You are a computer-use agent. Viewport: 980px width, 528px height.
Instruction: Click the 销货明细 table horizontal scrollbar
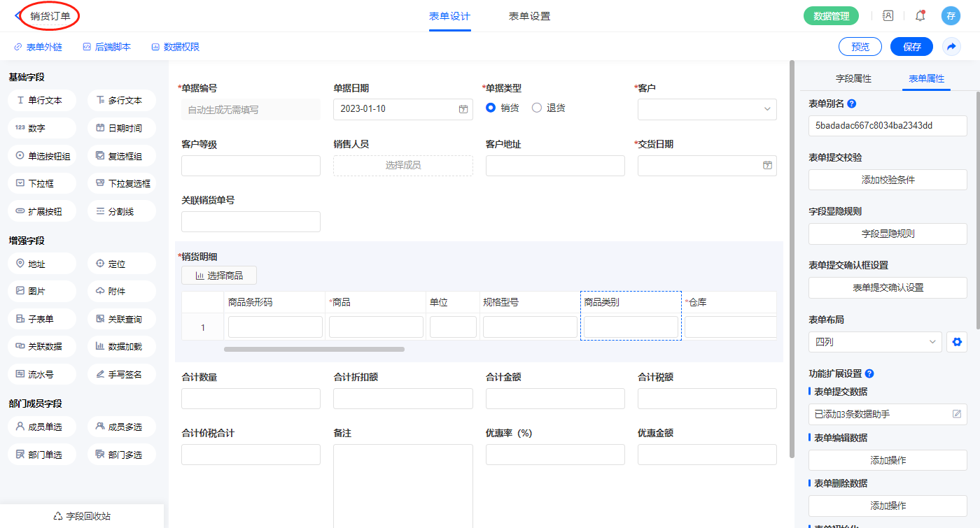pyautogui.click(x=314, y=349)
